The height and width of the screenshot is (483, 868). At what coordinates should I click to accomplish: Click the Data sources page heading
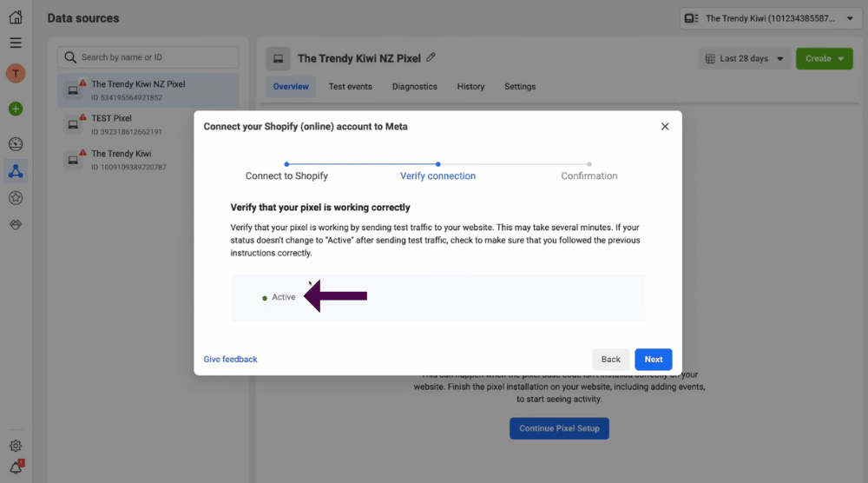pos(83,18)
